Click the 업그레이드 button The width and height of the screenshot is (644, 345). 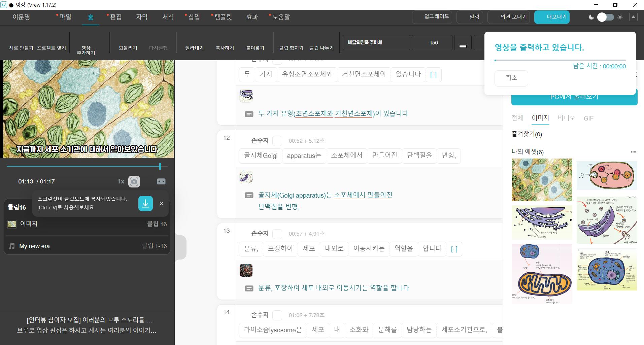click(433, 17)
